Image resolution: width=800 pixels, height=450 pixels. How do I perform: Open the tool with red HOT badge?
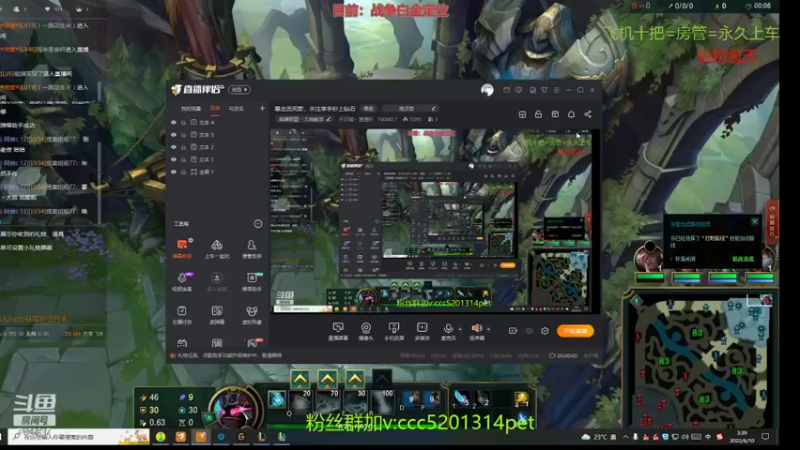pos(252,343)
